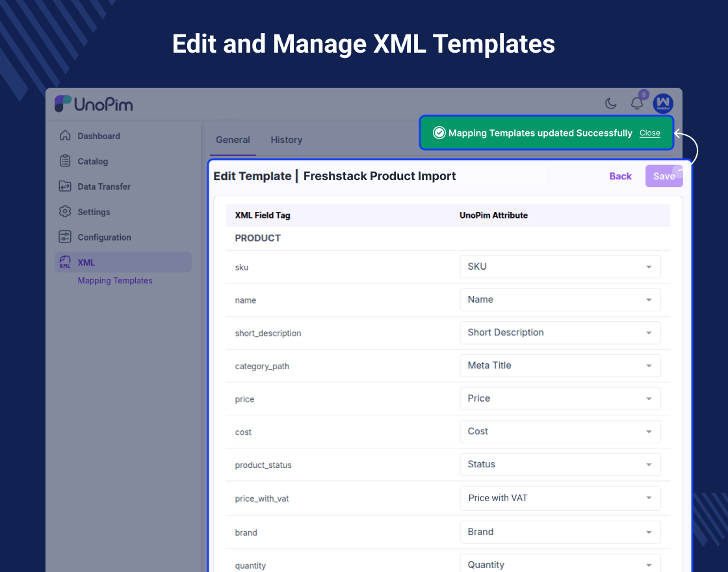
Task: Open the Name attribute dropdown
Action: pos(560,300)
